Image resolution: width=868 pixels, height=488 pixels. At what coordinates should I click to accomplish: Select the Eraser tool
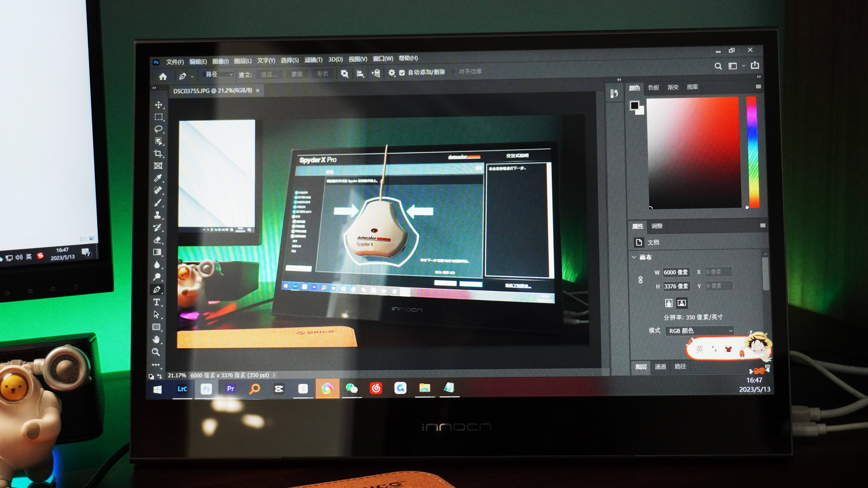click(157, 240)
